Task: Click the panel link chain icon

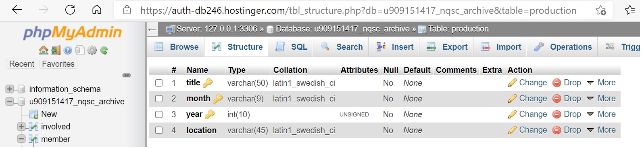Action: pos(127,75)
